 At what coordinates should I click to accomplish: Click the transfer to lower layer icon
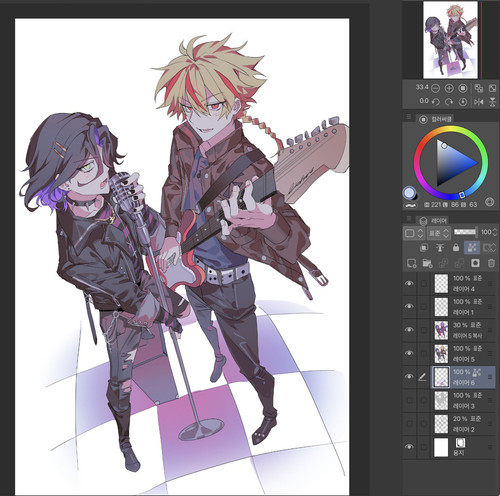(443, 263)
